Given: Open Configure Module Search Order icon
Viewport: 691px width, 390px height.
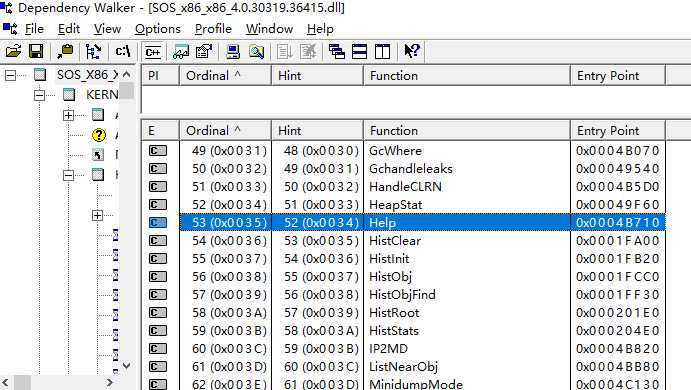Looking at the screenshot, I should tap(256, 52).
